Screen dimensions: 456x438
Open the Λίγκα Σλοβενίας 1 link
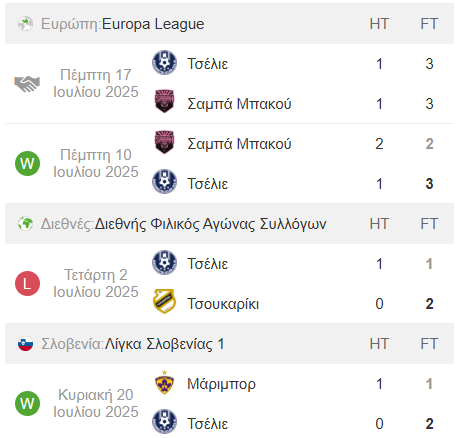coord(165,344)
